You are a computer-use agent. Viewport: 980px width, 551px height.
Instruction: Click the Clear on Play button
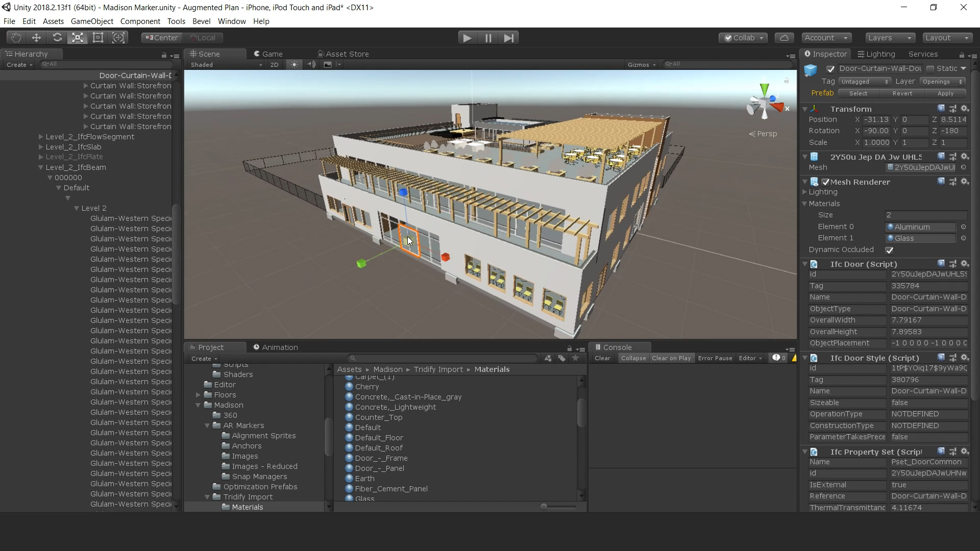click(x=671, y=358)
